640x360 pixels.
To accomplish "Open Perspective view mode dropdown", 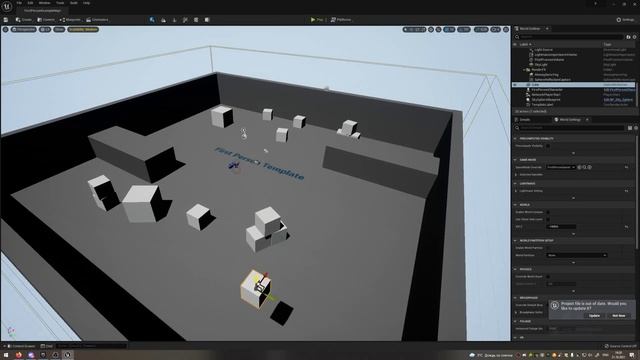I will [x=24, y=29].
